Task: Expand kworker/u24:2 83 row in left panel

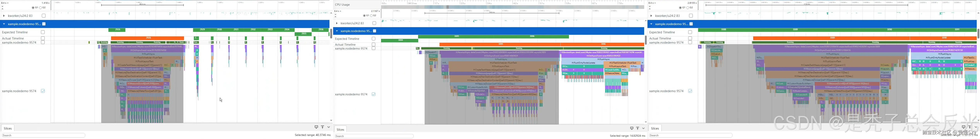Action: 4,16
